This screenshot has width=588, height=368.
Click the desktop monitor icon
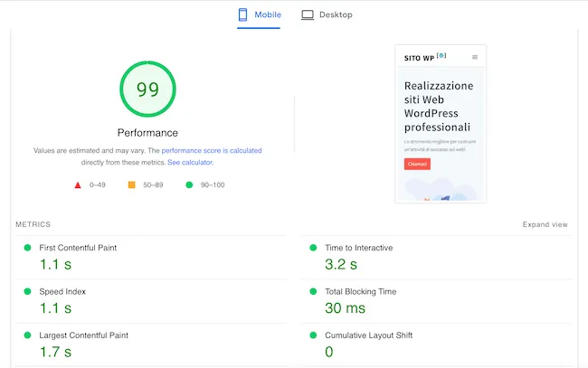[308, 14]
